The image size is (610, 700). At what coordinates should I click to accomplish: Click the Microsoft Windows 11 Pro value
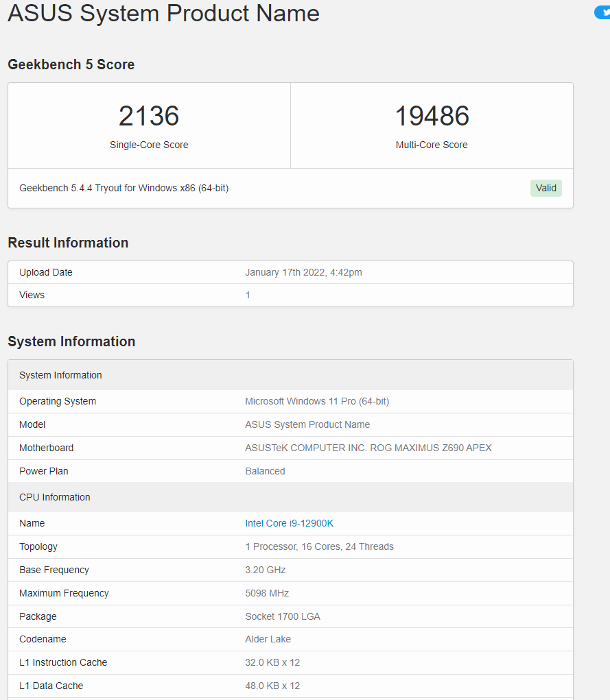[317, 401]
